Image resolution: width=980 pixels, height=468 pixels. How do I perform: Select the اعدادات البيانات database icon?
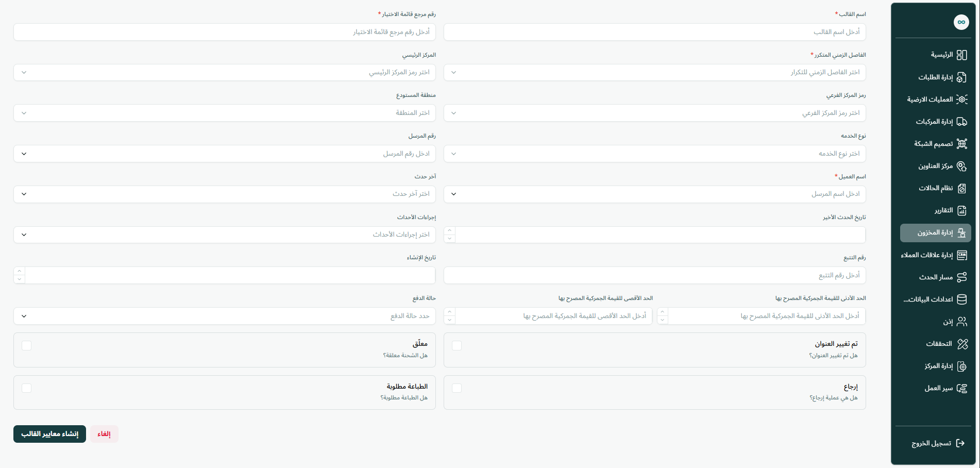961,299
